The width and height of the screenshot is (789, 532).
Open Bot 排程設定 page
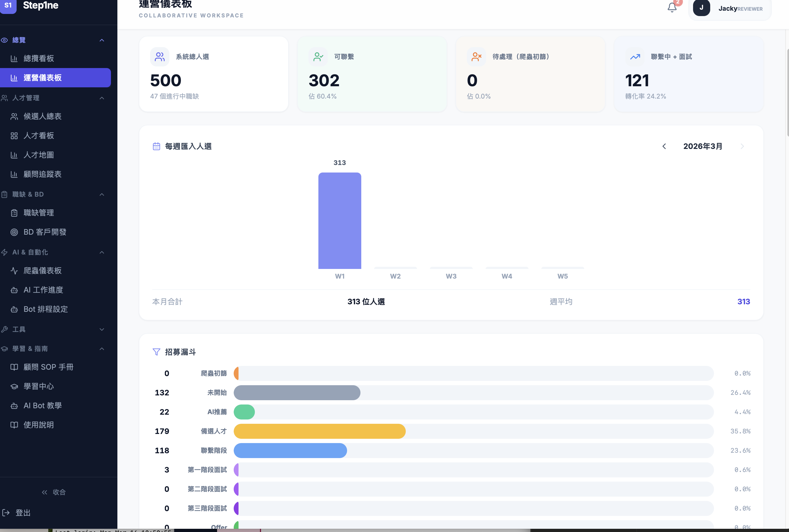pyautogui.click(x=46, y=309)
